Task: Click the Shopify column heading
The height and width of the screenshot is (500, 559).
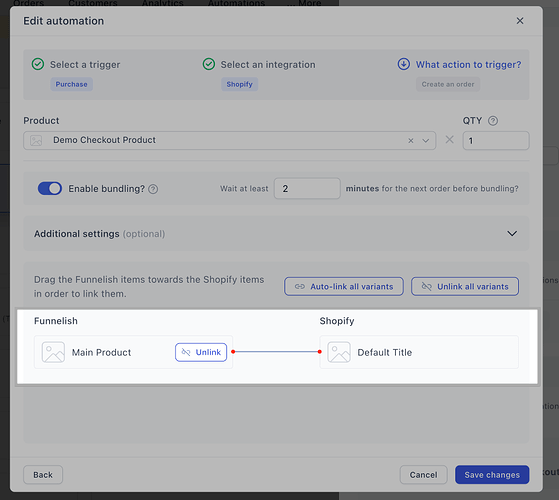Action: tap(337, 321)
